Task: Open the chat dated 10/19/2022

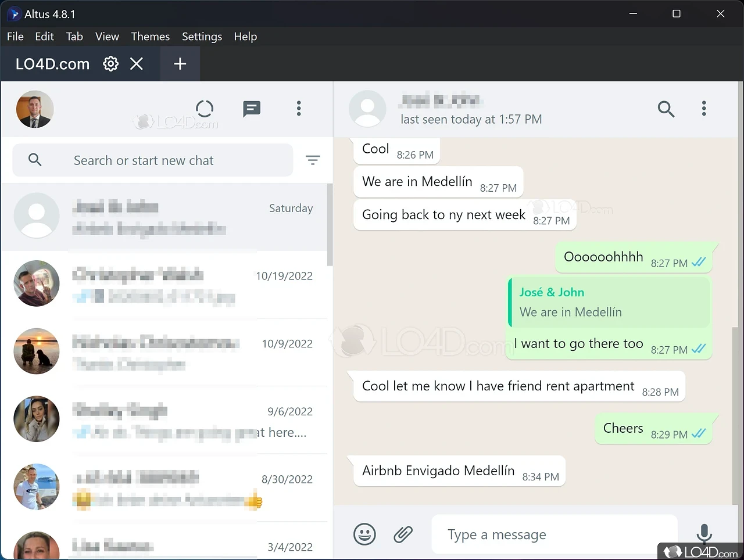Action: click(164, 285)
